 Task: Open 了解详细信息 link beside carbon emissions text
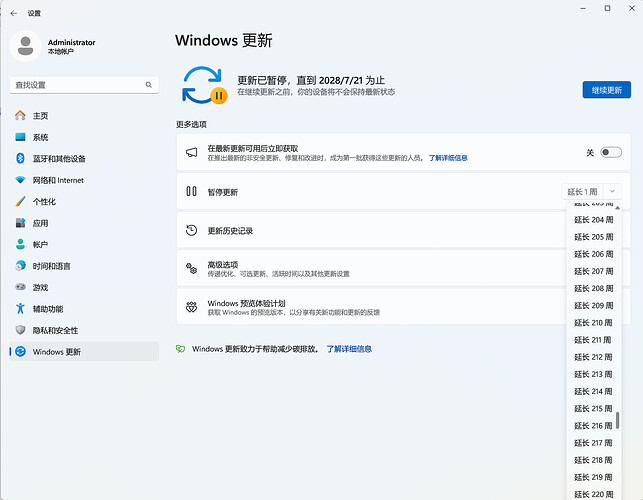click(x=349, y=349)
